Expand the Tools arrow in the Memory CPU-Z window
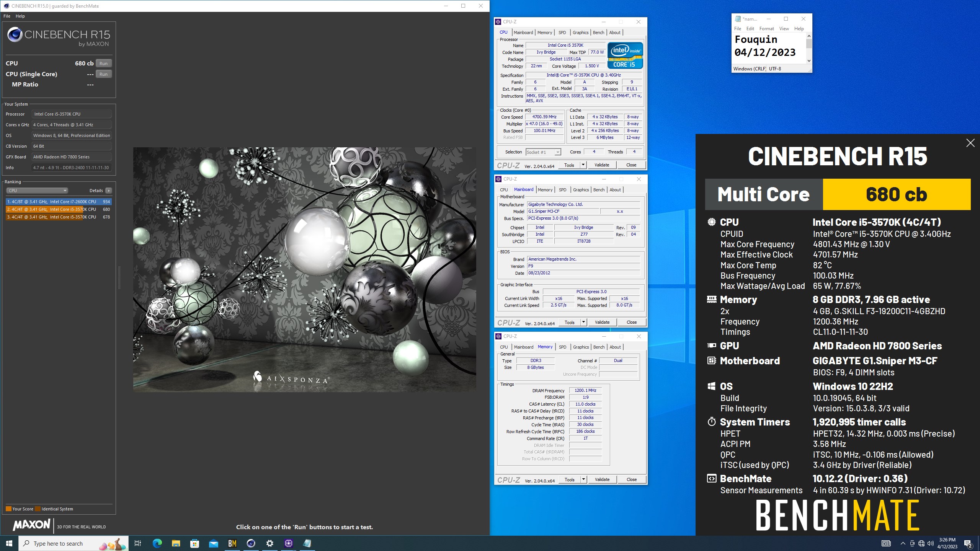The height and width of the screenshot is (551, 980). coord(583,480)
